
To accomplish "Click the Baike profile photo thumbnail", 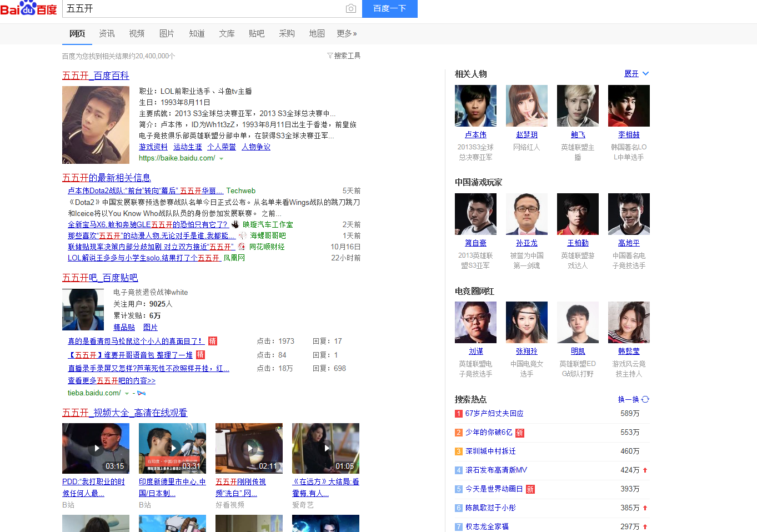I will [96, 125].
